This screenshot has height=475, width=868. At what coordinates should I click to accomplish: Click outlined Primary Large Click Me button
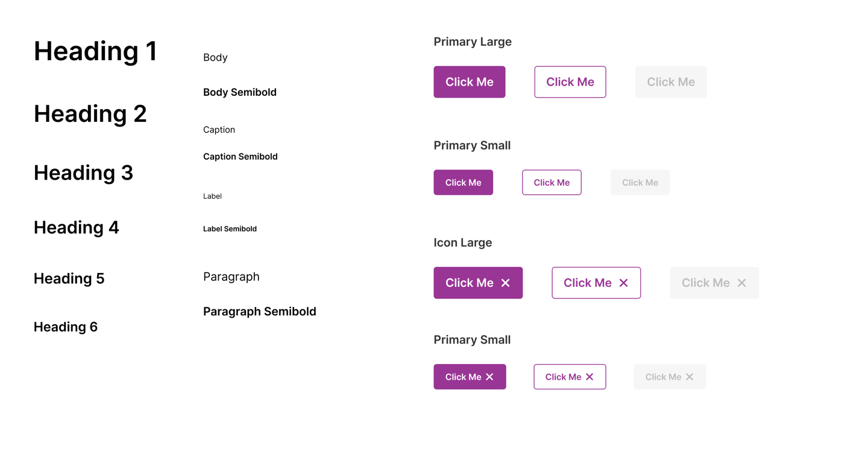pyautogui.click(x=570, y=82)
